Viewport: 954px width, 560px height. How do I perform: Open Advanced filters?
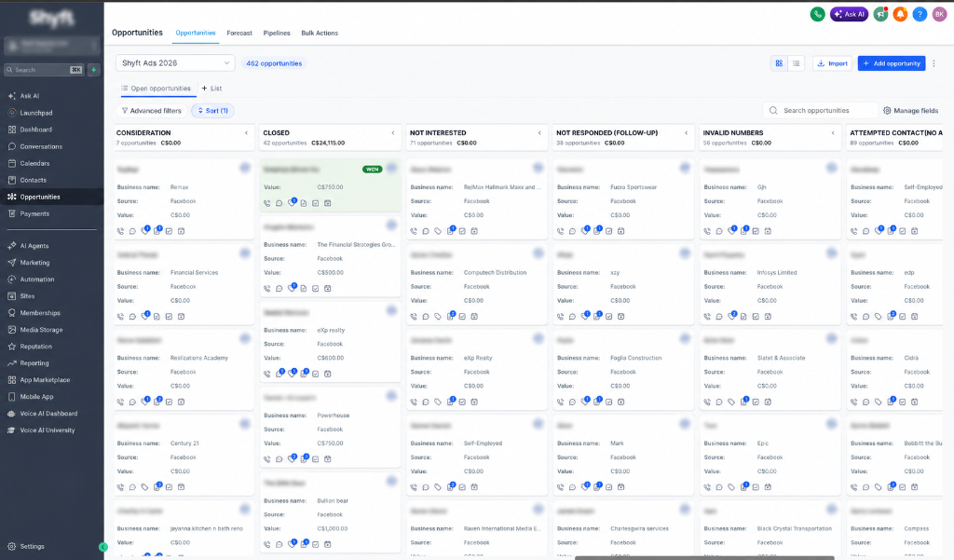tap(152, 111)
